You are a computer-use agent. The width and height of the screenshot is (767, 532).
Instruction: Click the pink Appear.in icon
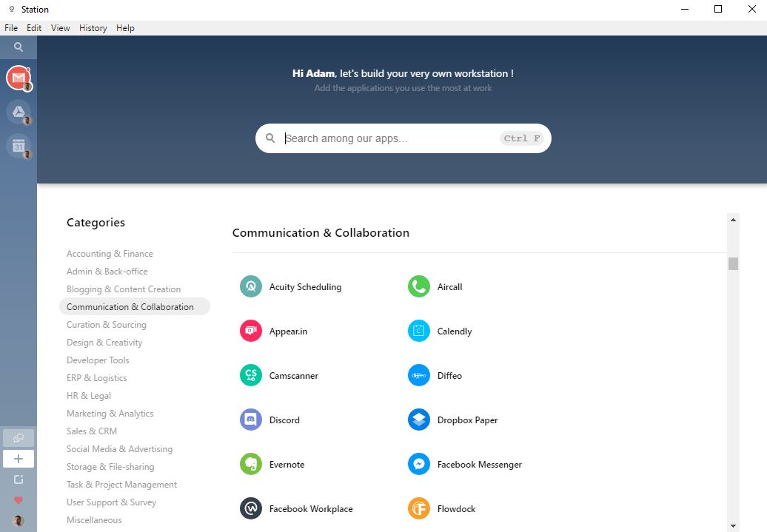(251, 331)
